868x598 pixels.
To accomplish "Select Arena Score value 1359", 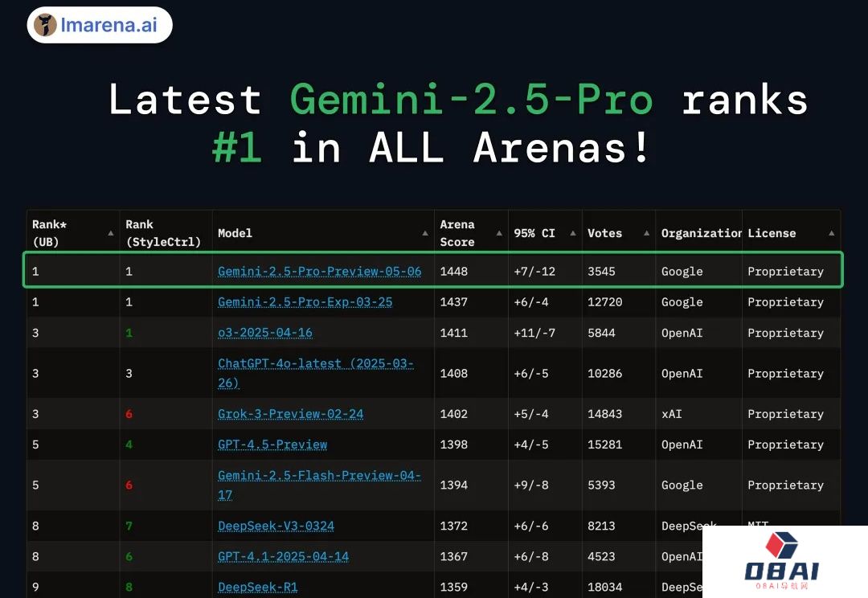I will [x=454, y=587].
